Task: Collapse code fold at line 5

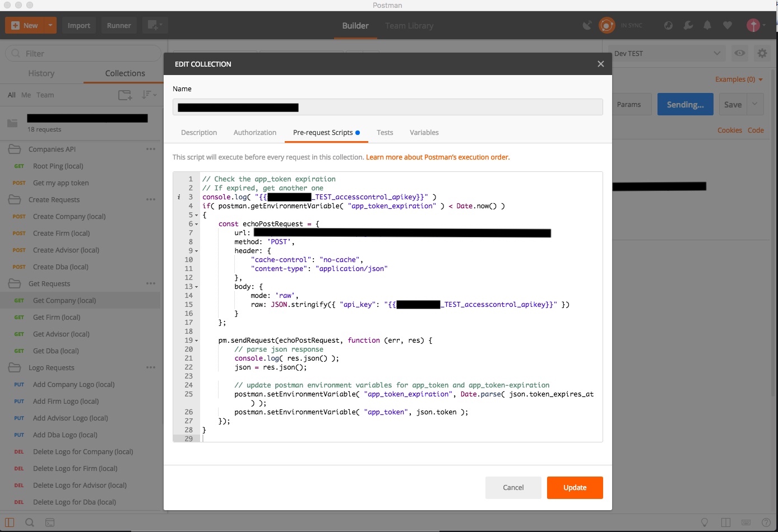Action: coord(196,215)
